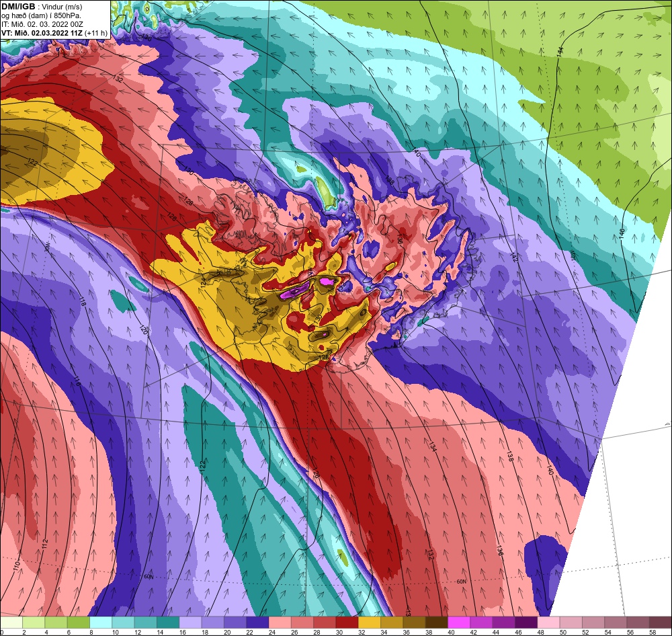
Task: Click the yellow 32–34 m/s legend swatch
Action: 369,623
